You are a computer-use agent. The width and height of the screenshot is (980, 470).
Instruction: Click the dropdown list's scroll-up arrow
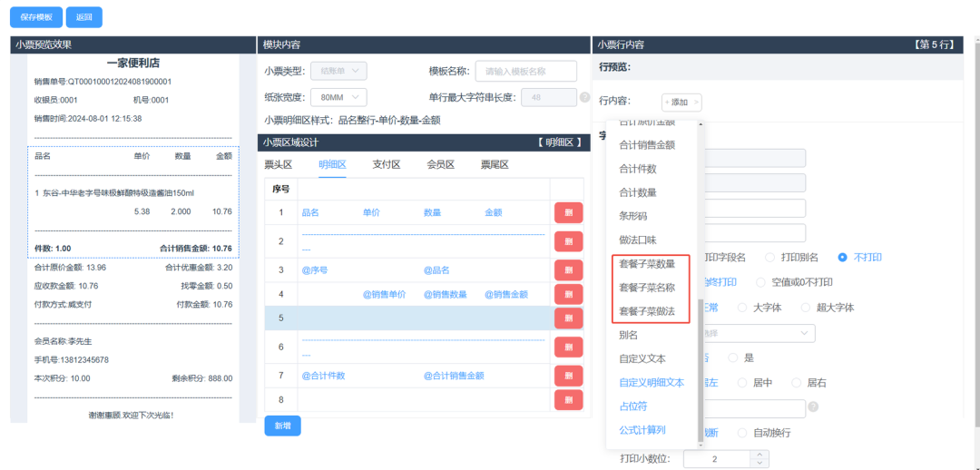click(701, 123)
